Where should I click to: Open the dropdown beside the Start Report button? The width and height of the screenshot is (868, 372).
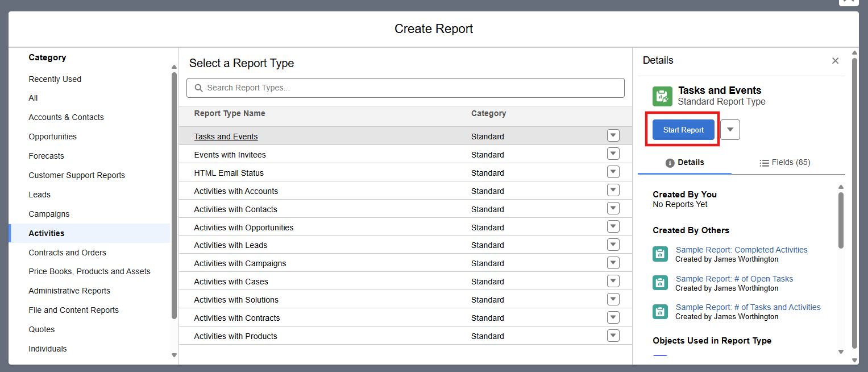pyautogui.click(x=729, y=129)
